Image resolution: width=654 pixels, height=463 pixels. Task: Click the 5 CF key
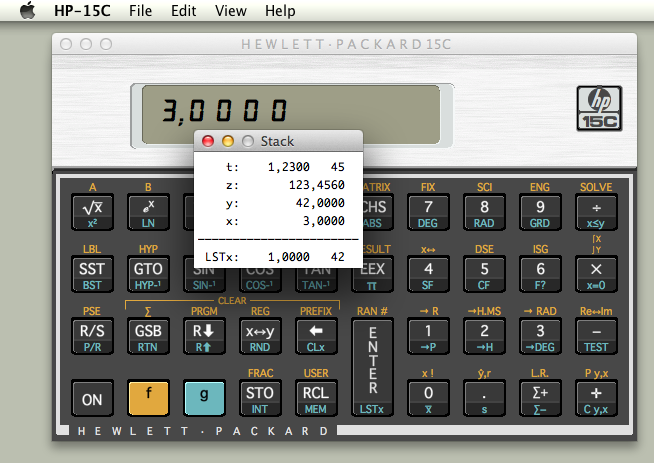pos(484,274)
